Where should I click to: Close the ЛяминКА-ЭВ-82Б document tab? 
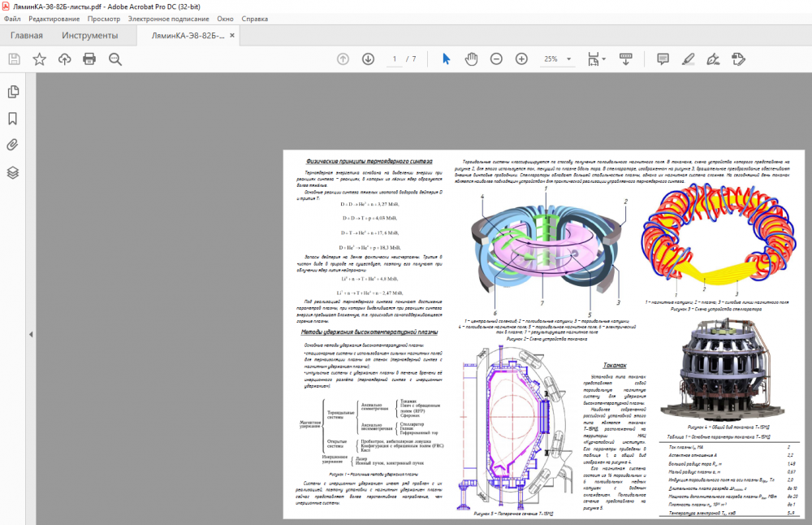[x=232, y=36]
